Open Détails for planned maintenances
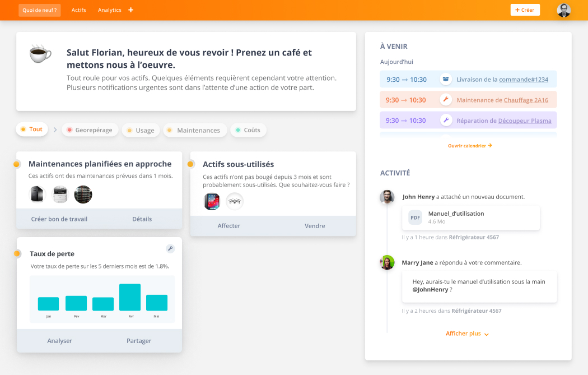Viewport: 588px width, 375px height. click(x=142, y=219)
